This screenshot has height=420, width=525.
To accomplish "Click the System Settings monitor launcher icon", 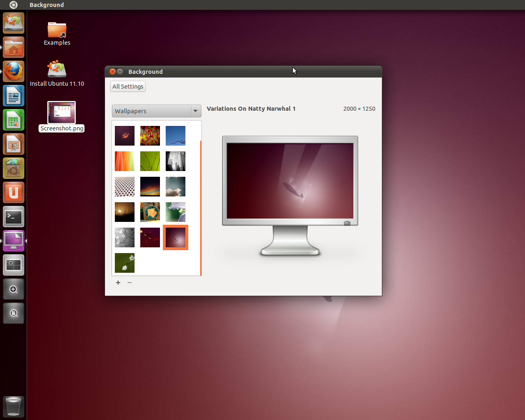I will tap(14, 241).
